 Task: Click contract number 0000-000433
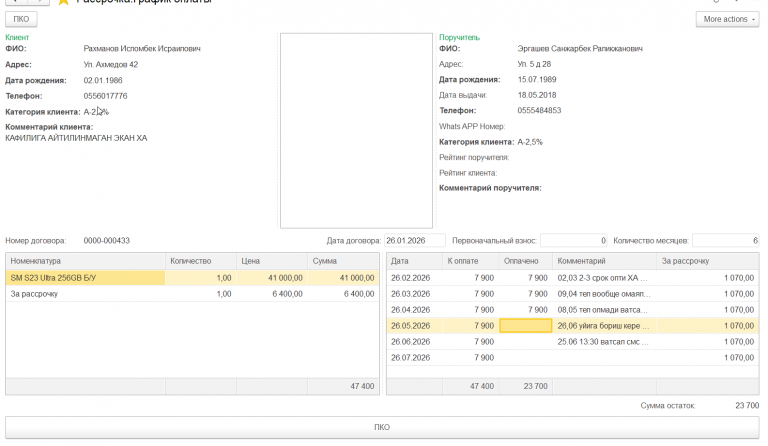click(x=107, y=241)
